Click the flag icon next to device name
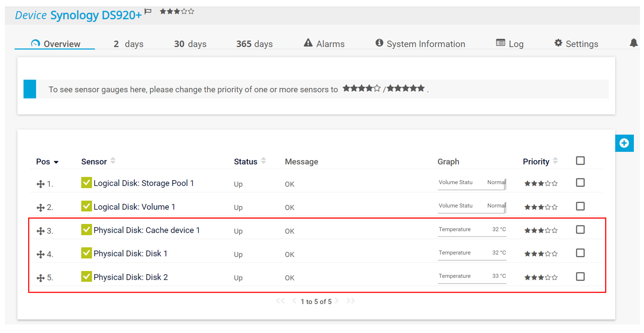644x333 pixels. [148, 11]
